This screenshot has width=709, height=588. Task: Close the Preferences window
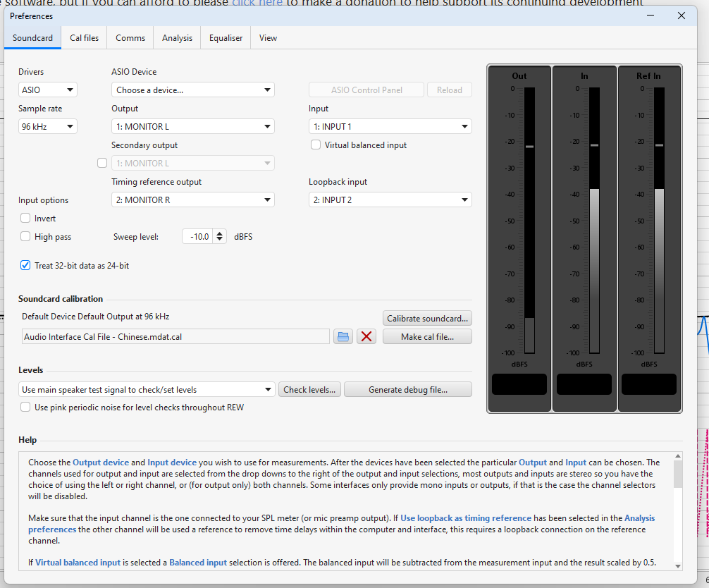click(682, 16)
